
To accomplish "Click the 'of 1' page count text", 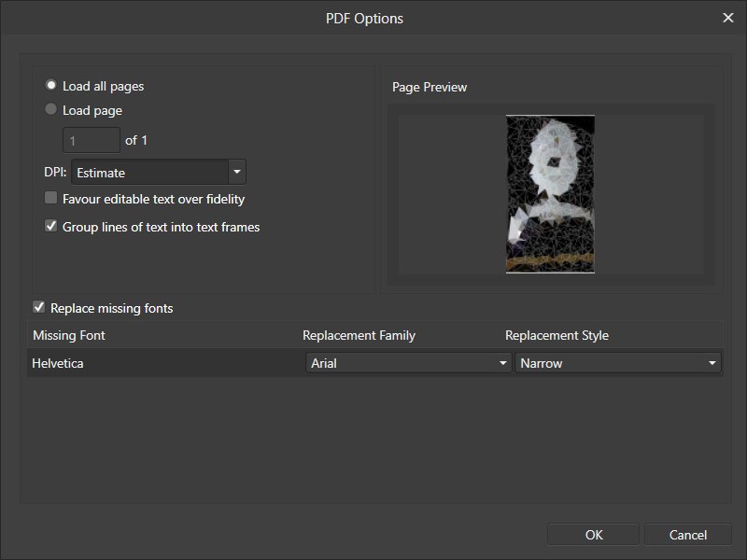I will 136,141.
